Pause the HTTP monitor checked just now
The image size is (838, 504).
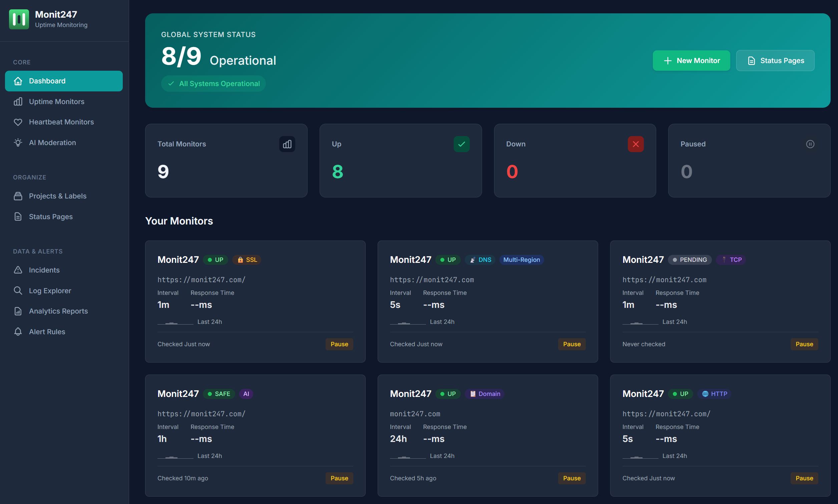pyautogui.click(x=804, y=478)
